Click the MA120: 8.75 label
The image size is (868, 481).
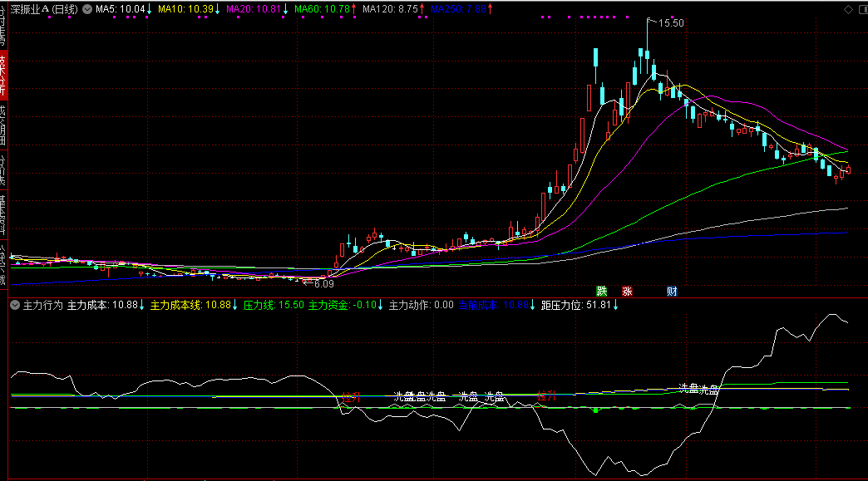coord(390,9)
